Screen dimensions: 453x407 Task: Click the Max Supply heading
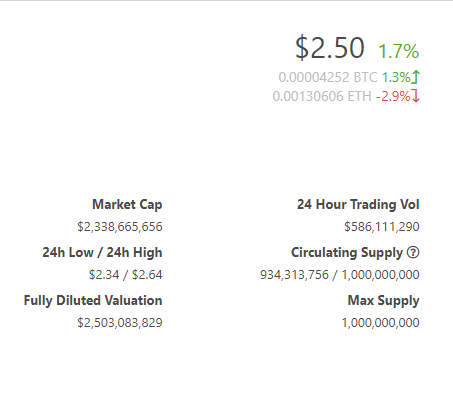[384, 301]
